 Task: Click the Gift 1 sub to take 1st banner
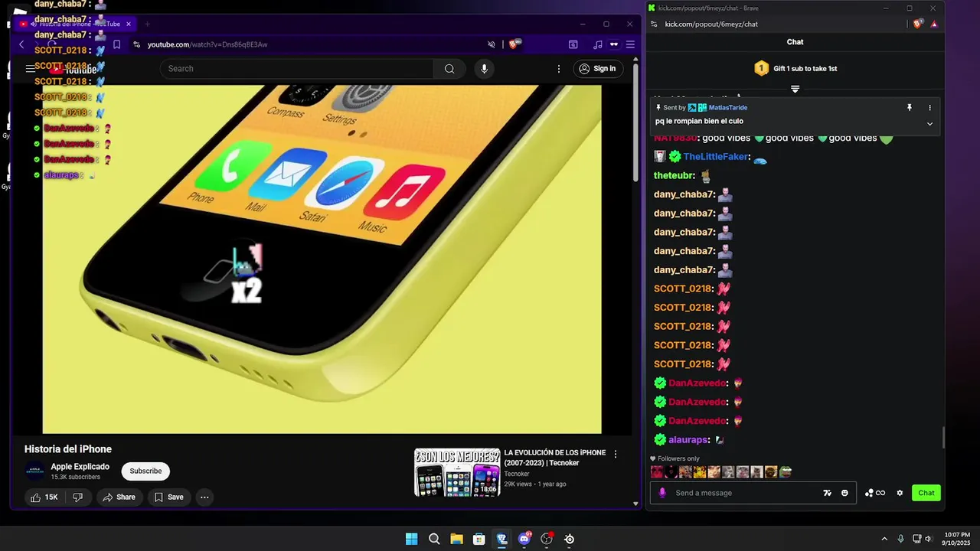[795, 69]
